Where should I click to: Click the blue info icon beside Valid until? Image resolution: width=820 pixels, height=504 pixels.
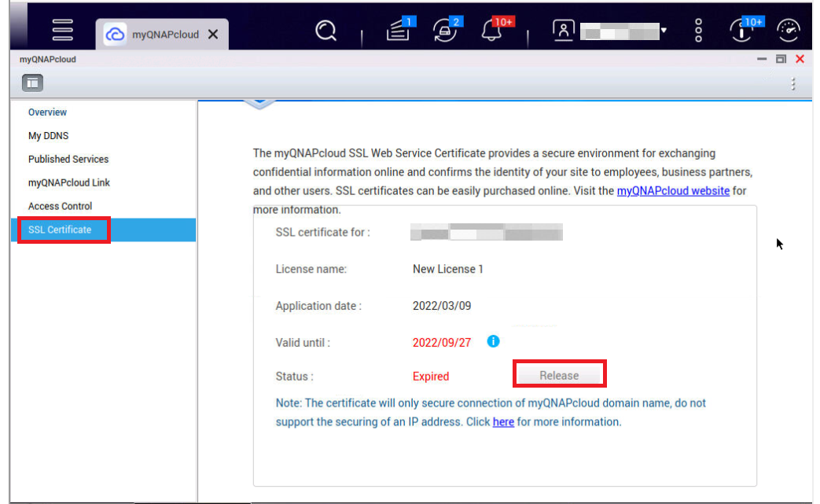pyautogui.click(x=493, y=341)
